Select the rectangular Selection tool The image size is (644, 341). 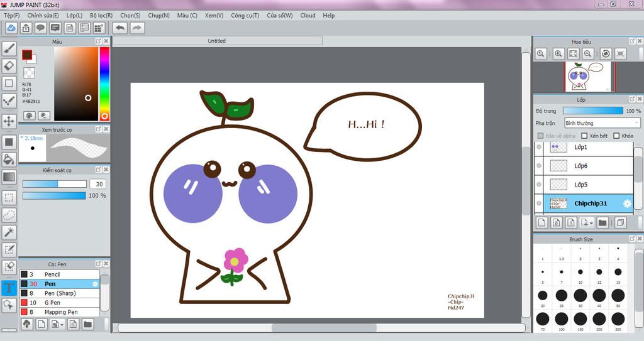9,197
